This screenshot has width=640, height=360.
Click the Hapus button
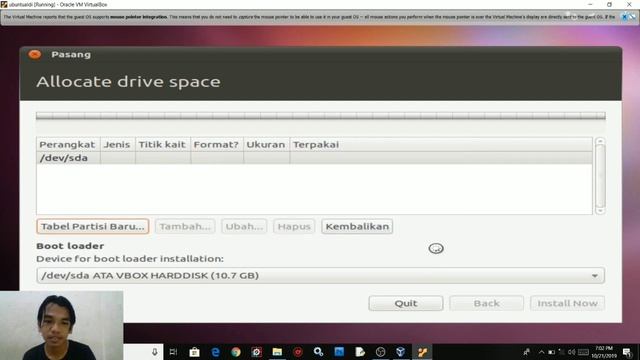[x=294, y=227]
